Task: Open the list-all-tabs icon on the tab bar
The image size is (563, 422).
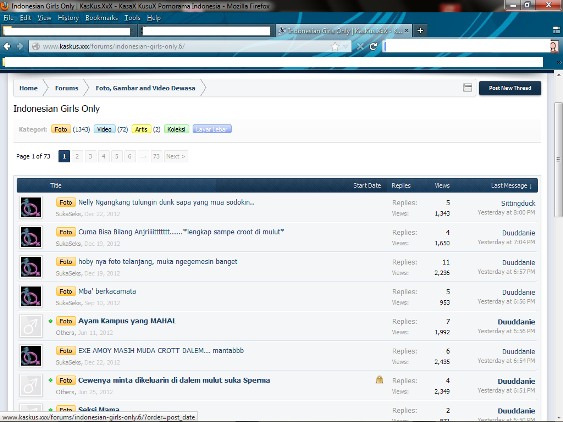Action: (556, 30)
